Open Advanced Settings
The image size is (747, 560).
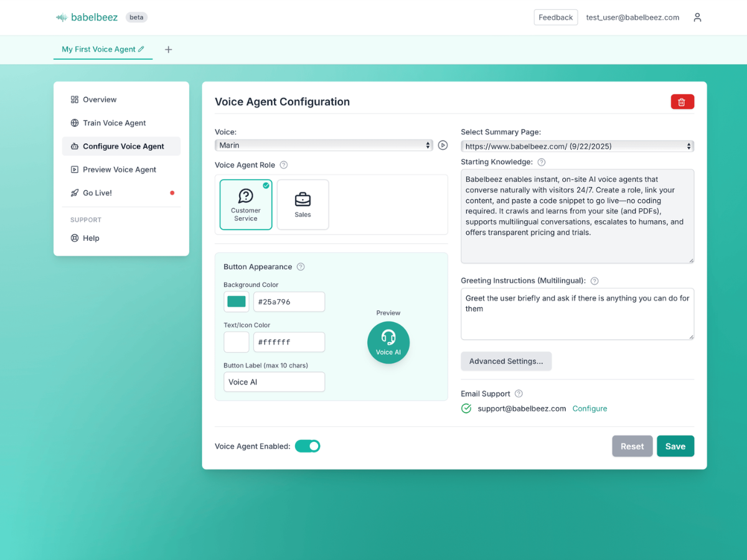(505, 361)
